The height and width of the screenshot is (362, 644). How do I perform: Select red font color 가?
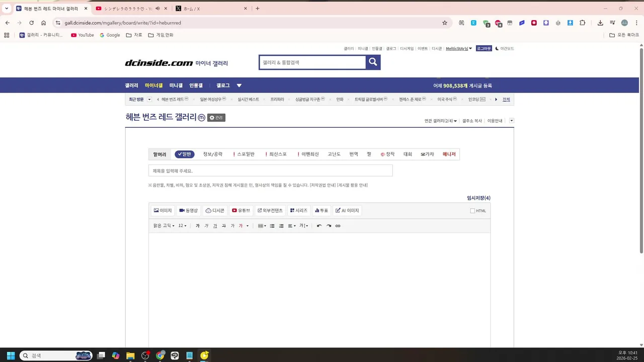240,226
